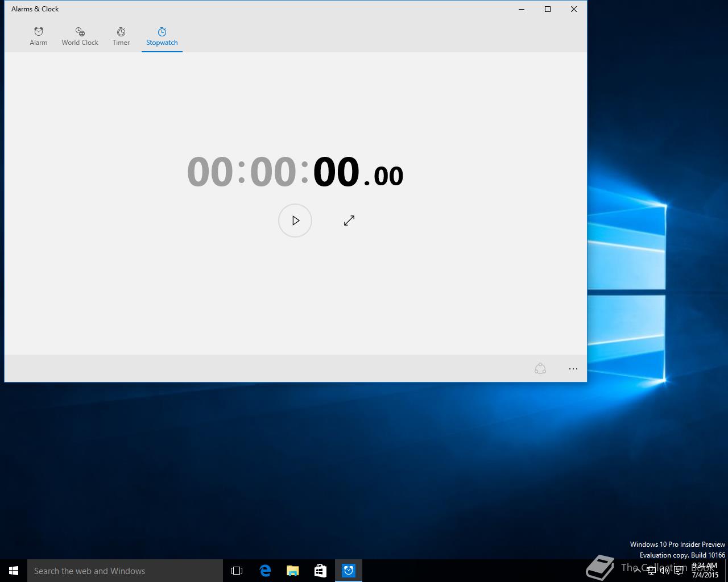Open the more options ellipsis menu

pos(573,369)
